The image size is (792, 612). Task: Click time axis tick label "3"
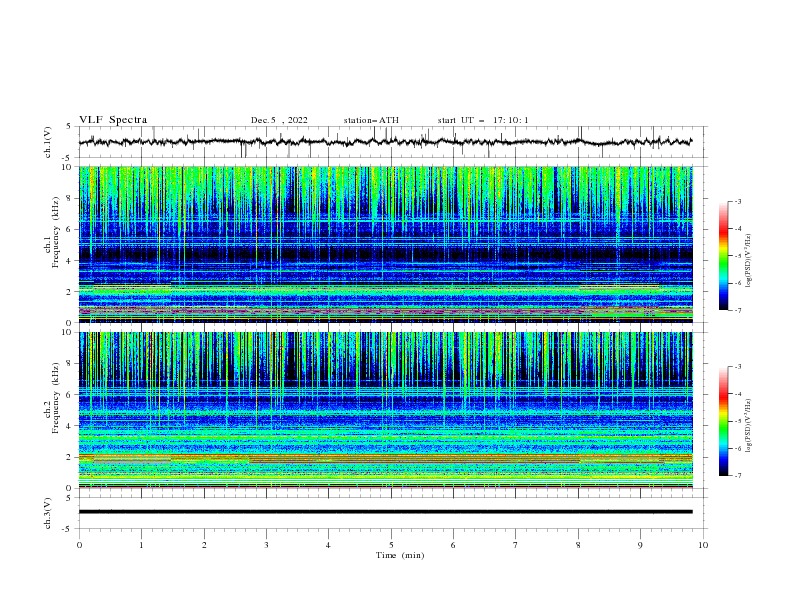(266, 545)
